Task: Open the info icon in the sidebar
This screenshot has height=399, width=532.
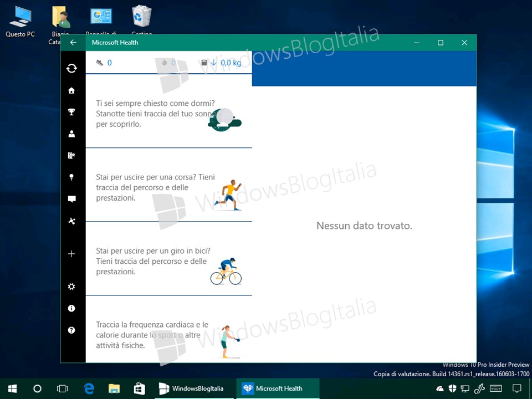Action: click(x=71, y=309)
